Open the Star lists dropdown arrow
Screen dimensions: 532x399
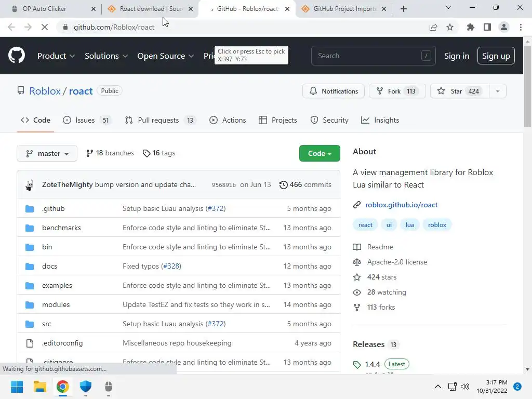point(498,91)
